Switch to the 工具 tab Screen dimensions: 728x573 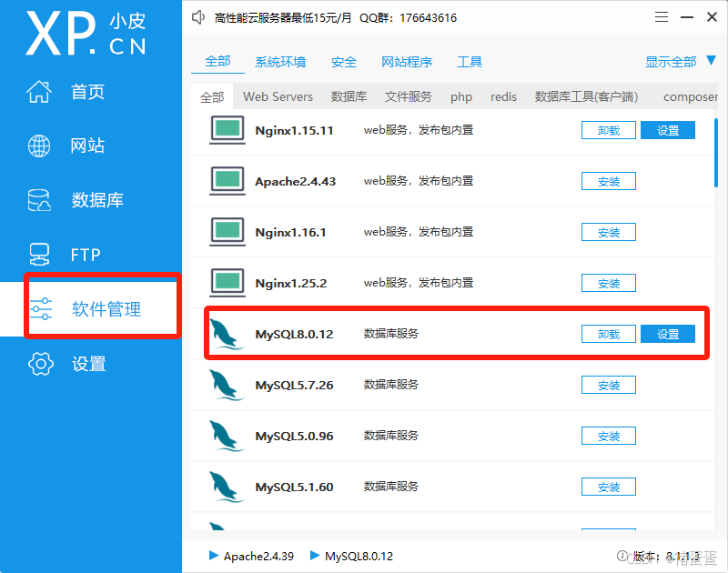(470, 62)
